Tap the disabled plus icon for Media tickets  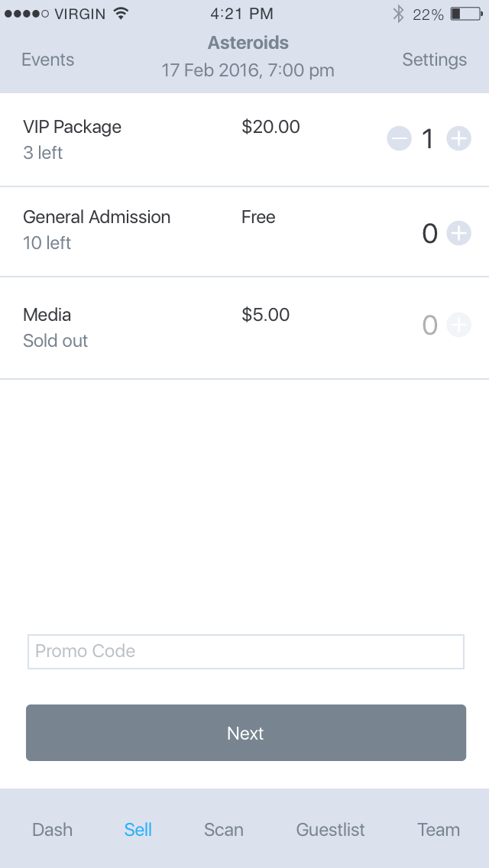click(459, 325)
